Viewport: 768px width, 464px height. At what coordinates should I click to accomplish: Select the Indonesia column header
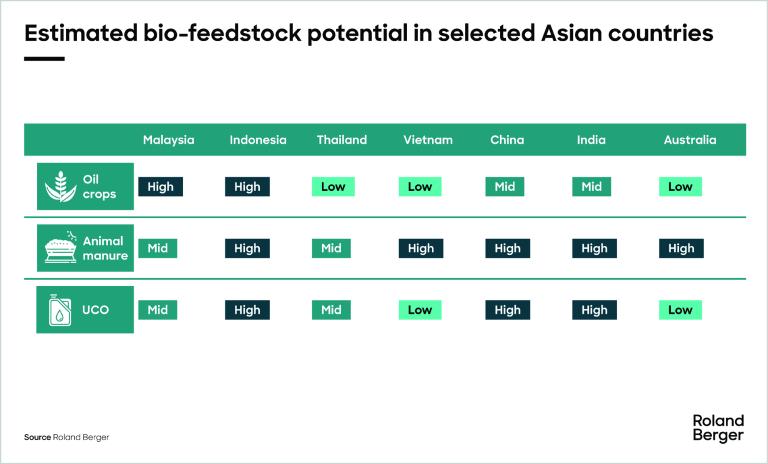(257, 140)
